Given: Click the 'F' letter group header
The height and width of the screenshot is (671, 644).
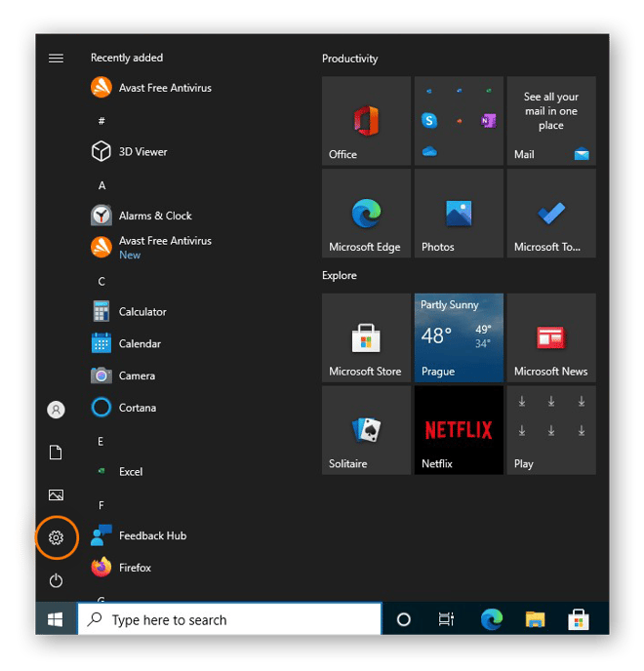Looking at the screenshot, I should (101, 505).
